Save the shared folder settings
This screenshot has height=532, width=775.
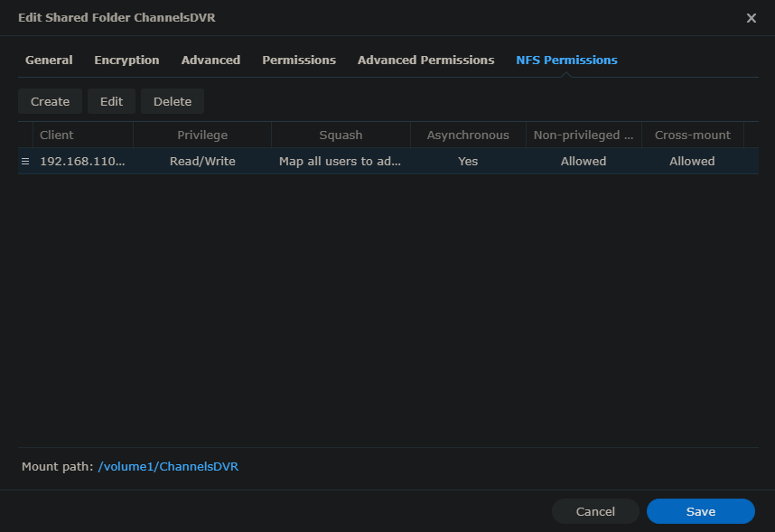(700, 511)
